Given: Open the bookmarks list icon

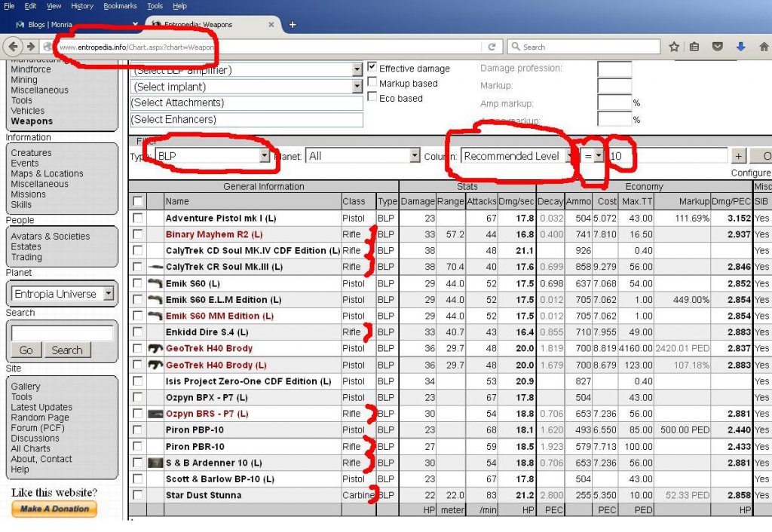Looking at the screenshot, I should pyautogui.click(x=694, y=47).
